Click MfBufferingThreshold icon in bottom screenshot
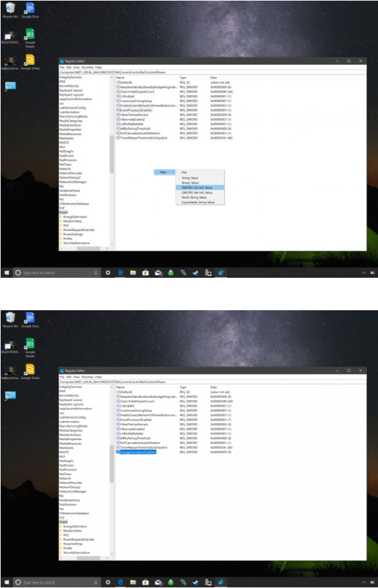378x588 pixels. (117, 438)
